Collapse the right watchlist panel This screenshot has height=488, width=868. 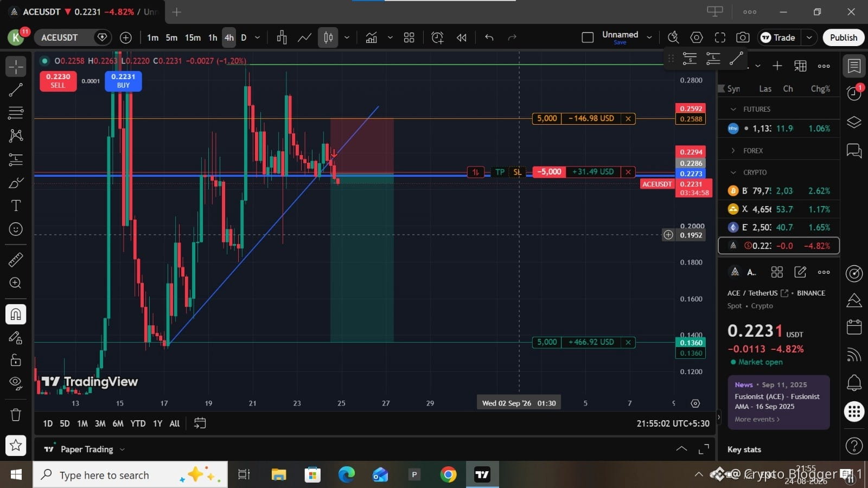point(719,417)
